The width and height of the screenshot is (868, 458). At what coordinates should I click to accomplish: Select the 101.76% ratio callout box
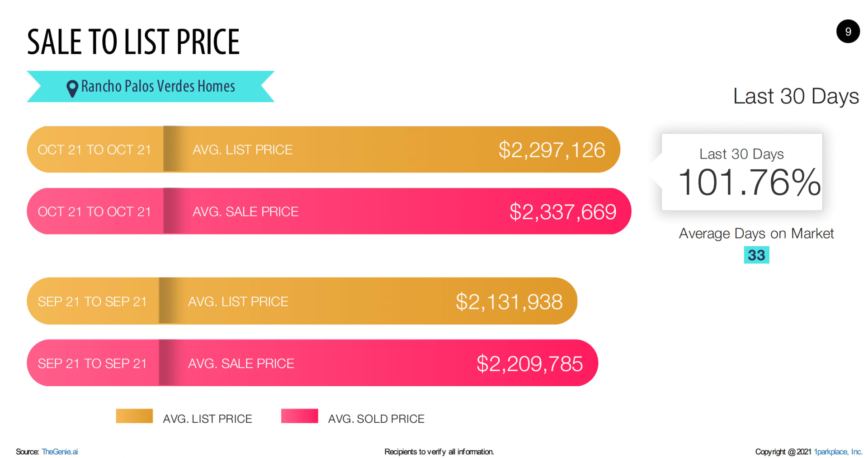tap(741, 172)
